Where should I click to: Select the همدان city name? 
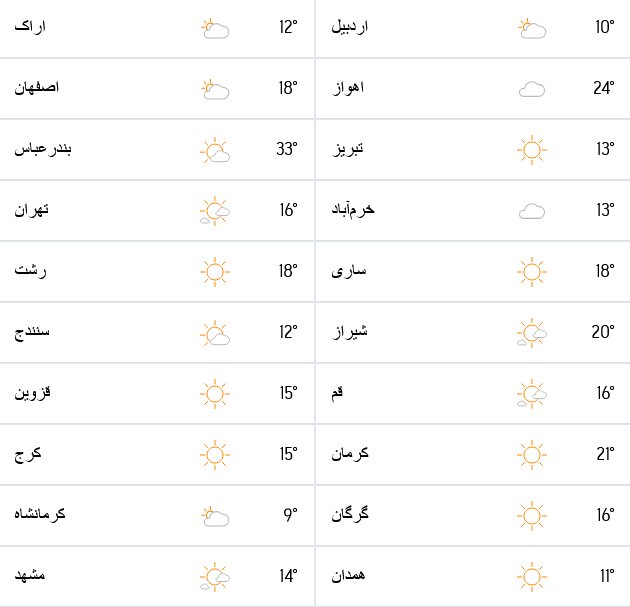tap(348, 576)
